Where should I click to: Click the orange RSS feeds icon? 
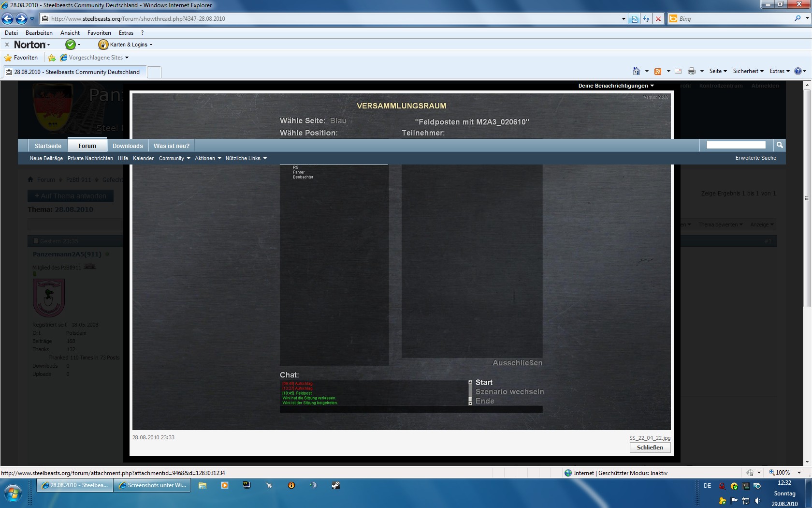click(658, 71)
